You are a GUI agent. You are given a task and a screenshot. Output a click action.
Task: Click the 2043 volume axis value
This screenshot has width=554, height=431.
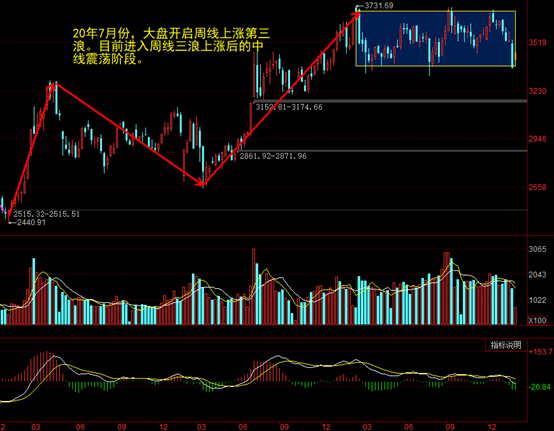(537, 274)
